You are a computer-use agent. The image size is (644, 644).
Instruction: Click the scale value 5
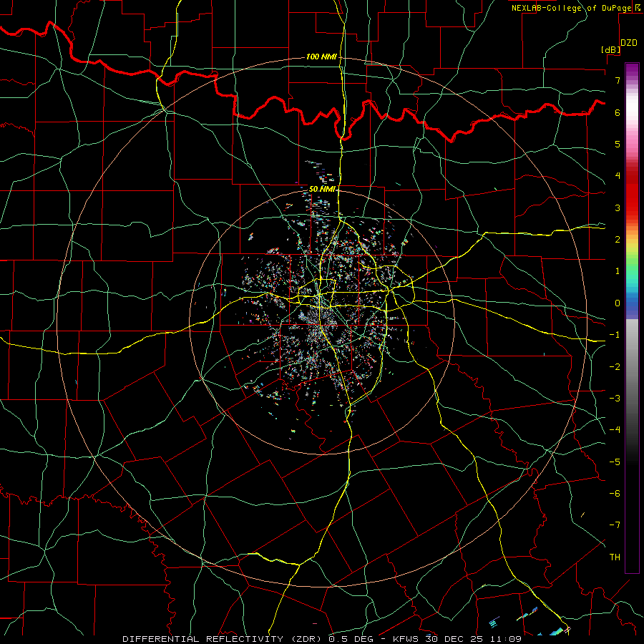click(x=618, y=144)
